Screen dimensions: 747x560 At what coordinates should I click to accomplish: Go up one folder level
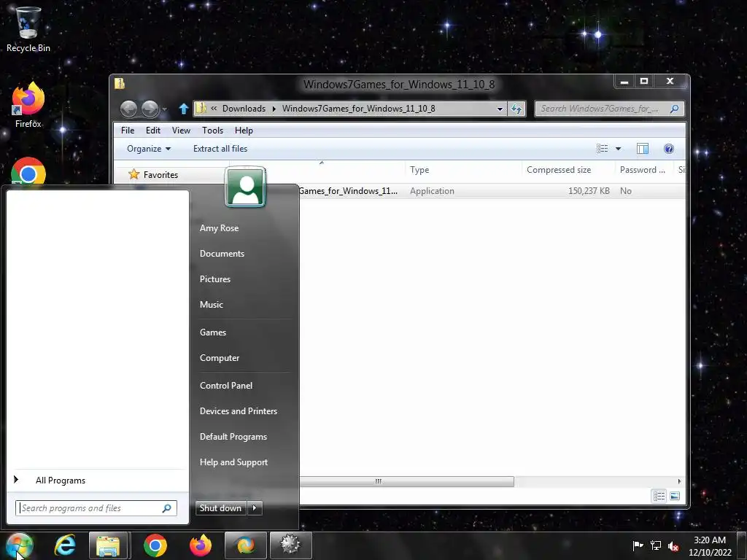point(183,109)
